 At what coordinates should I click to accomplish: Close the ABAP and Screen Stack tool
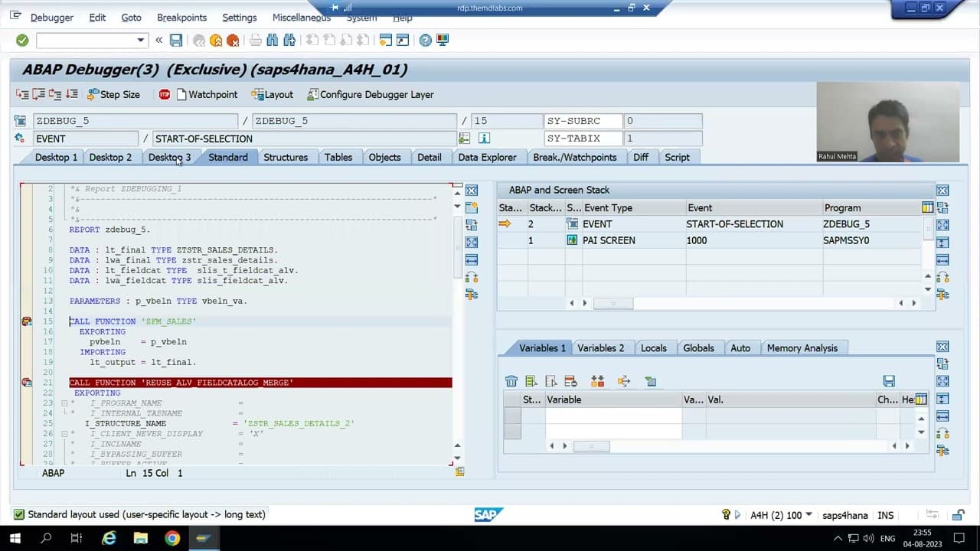942,191
